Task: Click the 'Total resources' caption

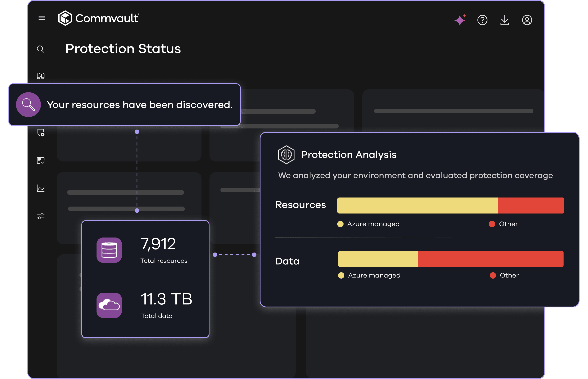Action: [164, 261]
